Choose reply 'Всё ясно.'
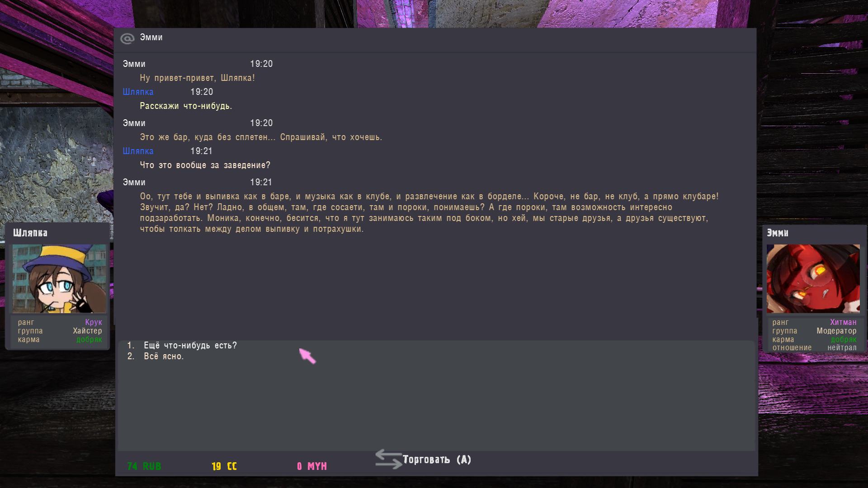The height and width of the screenshot is (488, 868). 164,357
